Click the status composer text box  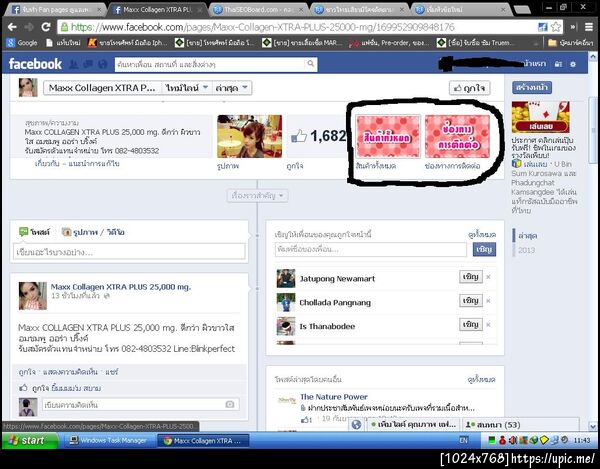[129, 252]
